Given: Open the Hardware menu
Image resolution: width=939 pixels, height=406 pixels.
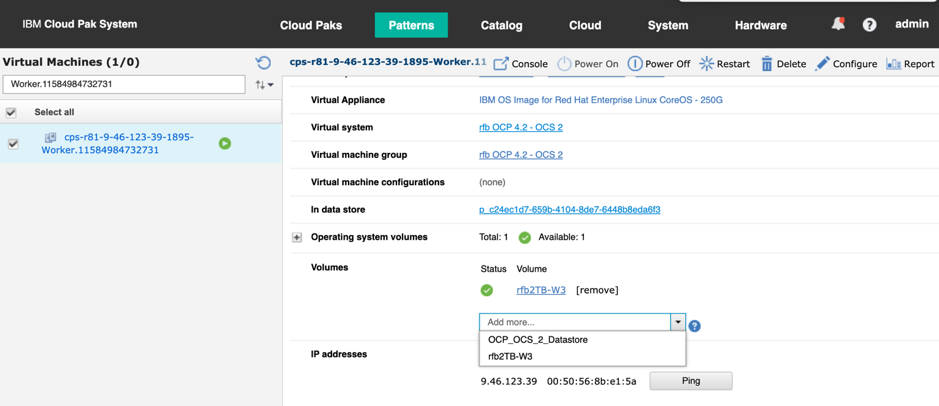Looking at the screenshot, I should (x=761, y=25).
